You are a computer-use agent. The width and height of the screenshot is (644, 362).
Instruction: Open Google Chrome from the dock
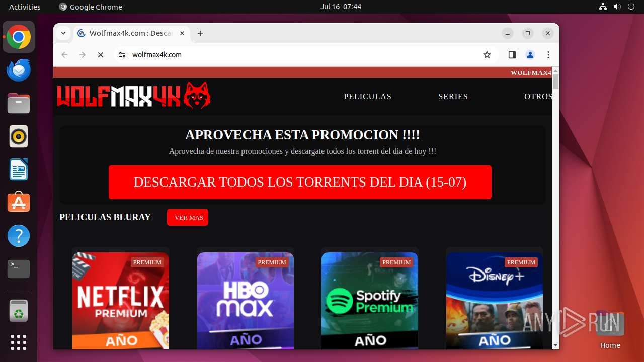(19, 37)
